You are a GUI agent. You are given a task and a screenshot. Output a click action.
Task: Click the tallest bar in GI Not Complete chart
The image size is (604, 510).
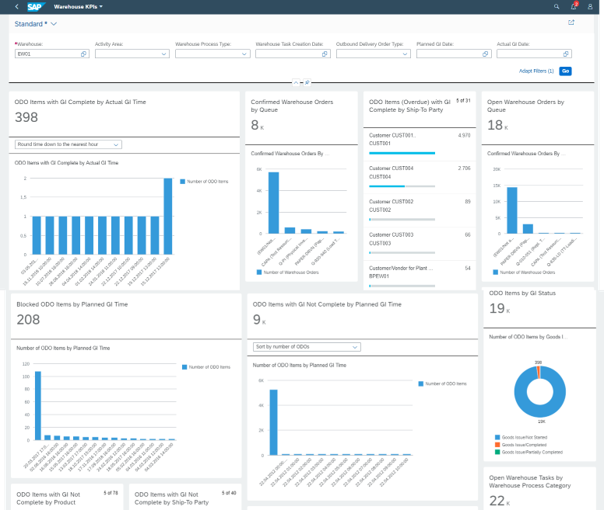pyautogui.click(x=273, y=423)
